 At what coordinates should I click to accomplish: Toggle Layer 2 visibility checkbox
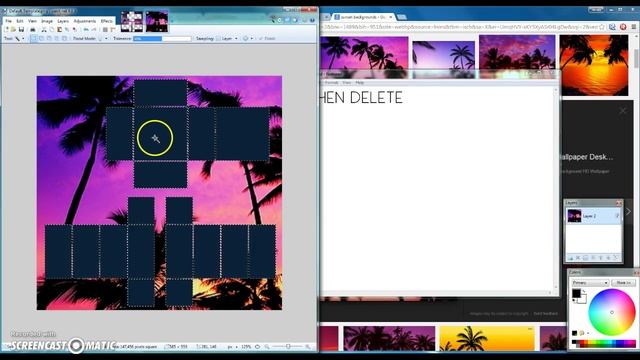(x=617, y=216)
